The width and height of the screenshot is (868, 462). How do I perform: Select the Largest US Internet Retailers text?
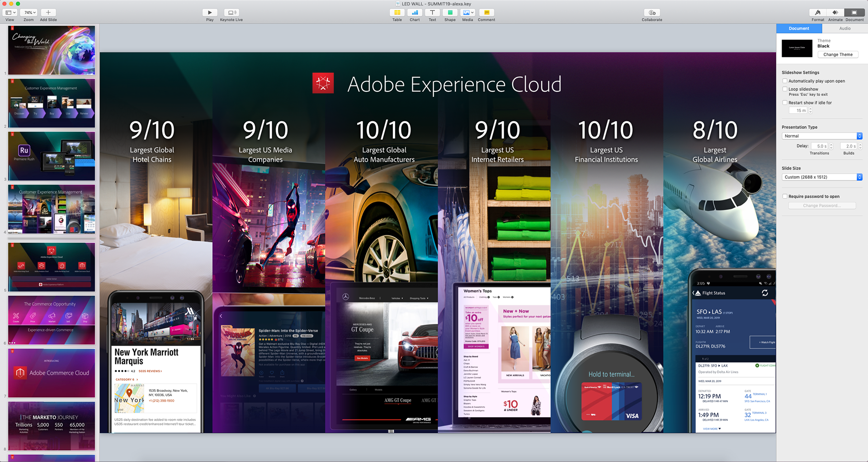pos(498,155)
